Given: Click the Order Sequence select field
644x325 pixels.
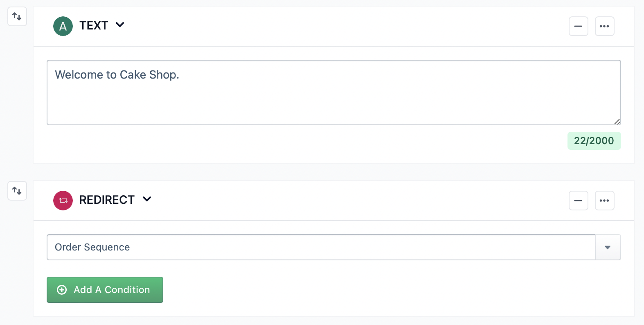Looking at the screenshot, I should pyautogui.click(x=321, y=247).
